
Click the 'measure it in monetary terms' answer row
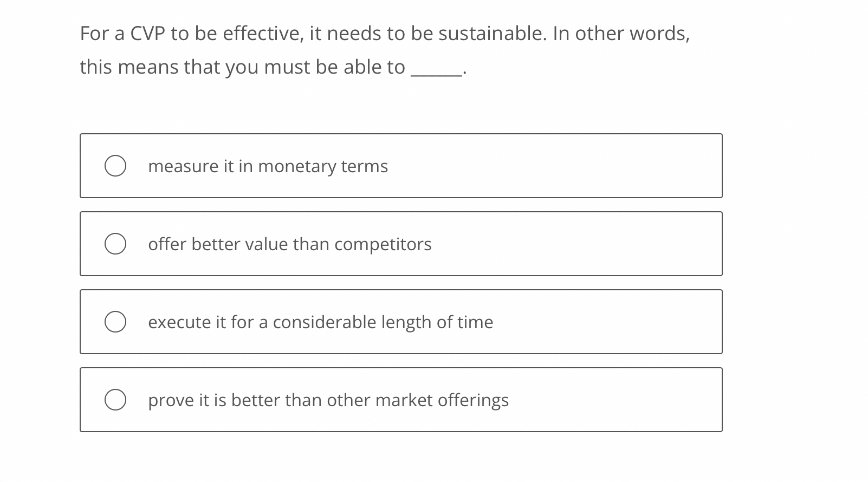click(401, 166)
